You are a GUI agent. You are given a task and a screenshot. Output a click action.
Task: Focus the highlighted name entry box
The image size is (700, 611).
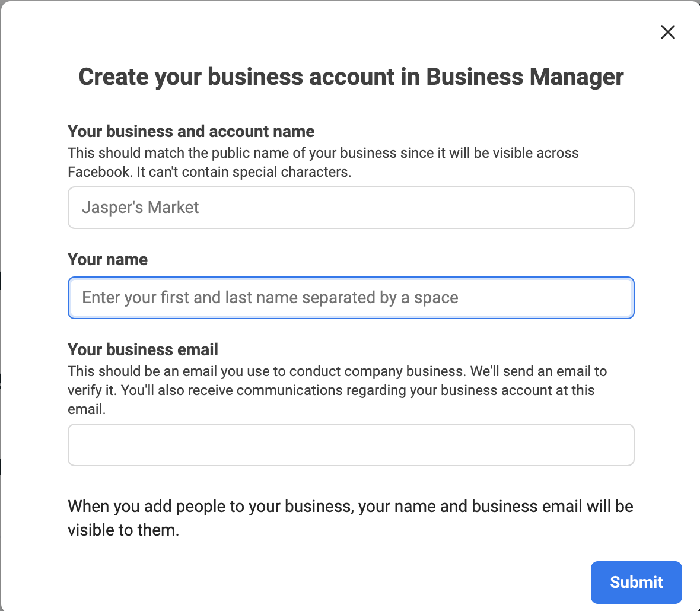pyautogui.click(x=351, y=297)
